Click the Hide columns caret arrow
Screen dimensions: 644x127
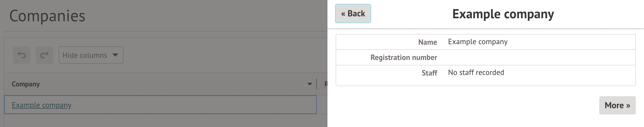[115, 55]
